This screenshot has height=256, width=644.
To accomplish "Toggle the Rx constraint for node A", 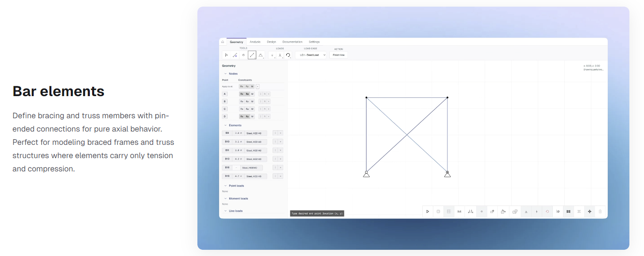I will [241, 94].
